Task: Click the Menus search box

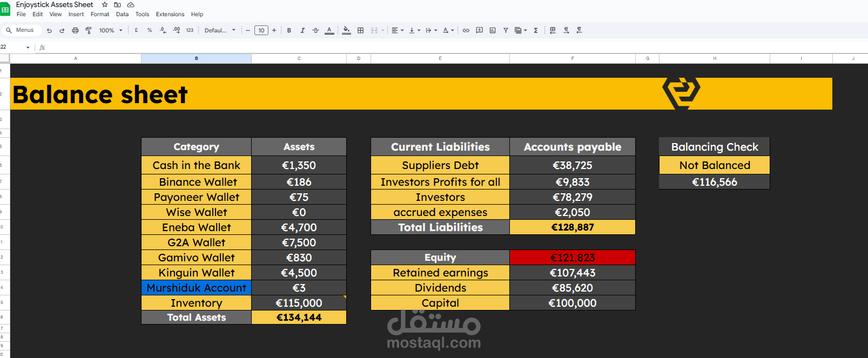Action: click(22, 30)
